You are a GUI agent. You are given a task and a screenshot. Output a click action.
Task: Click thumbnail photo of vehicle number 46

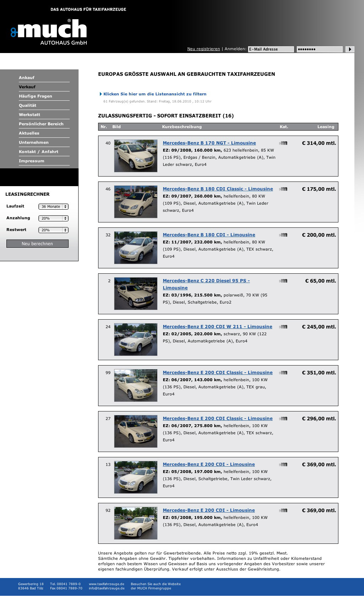coord(136,202)
